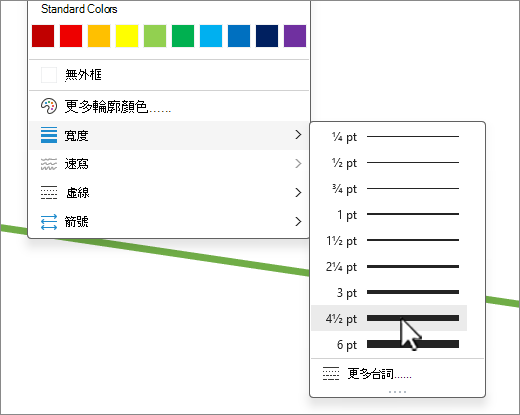Viewport: 520px width, 415px height.
Task: Pick the purple standard color swatch
Action: point(295,36)
